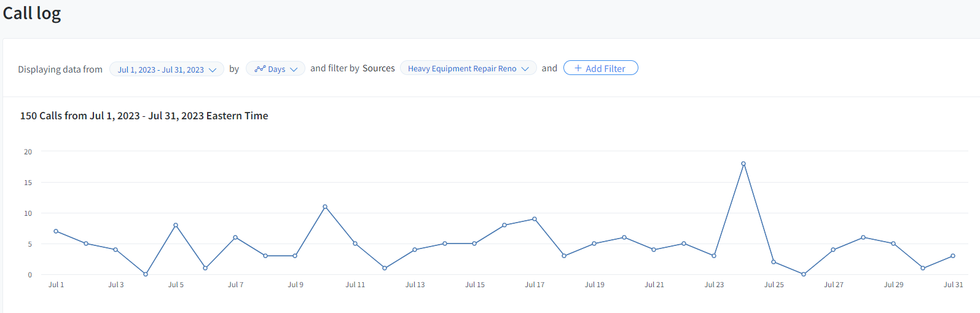Click the Call log page heading
The width and height of the screenshot is (980, 313).
coord(32,14)
